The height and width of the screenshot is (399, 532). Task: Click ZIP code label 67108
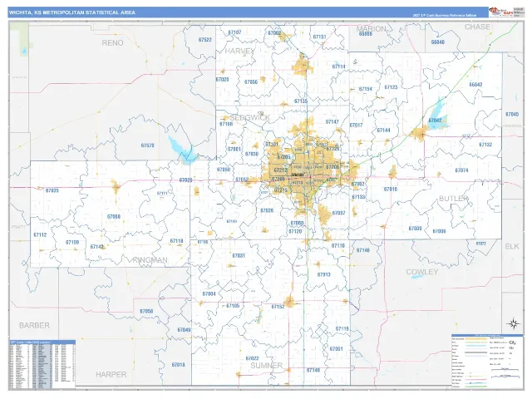(x=226, y=124)
